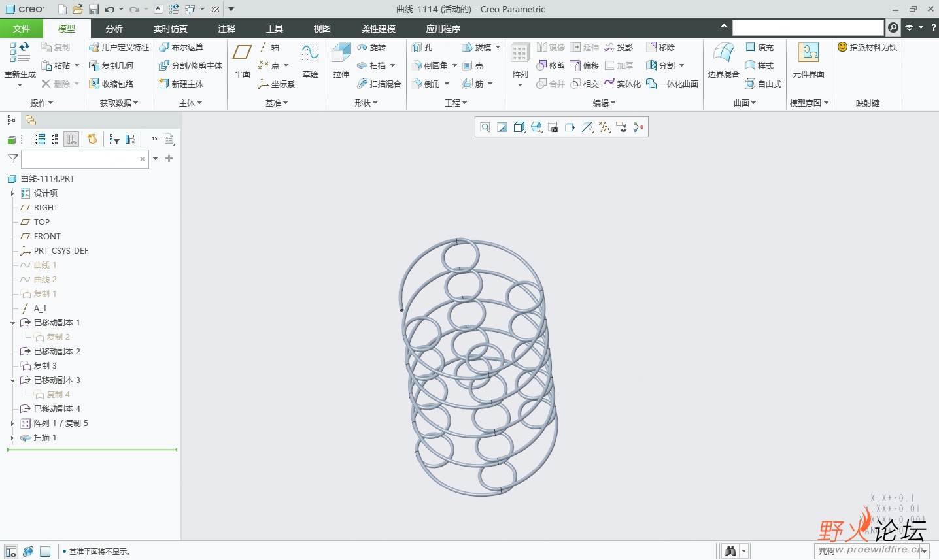Click the Open file icon in quick access toolbar
This screenshot has height=560, width=939.
(77, 9)
